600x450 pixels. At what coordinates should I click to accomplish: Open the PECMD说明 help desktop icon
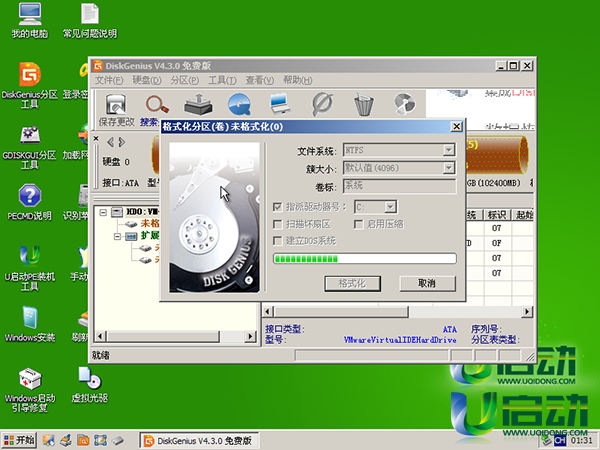[x=29, y=202]
